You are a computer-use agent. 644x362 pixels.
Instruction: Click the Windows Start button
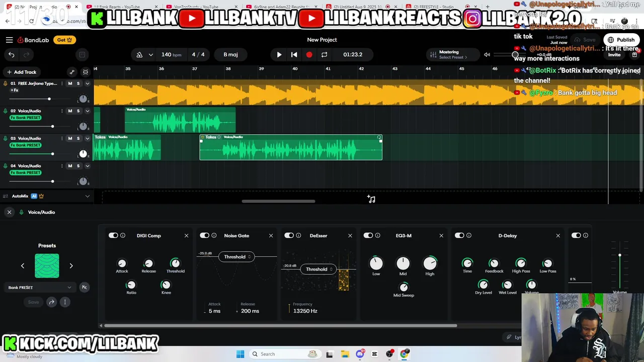click(x=240, y=354)
